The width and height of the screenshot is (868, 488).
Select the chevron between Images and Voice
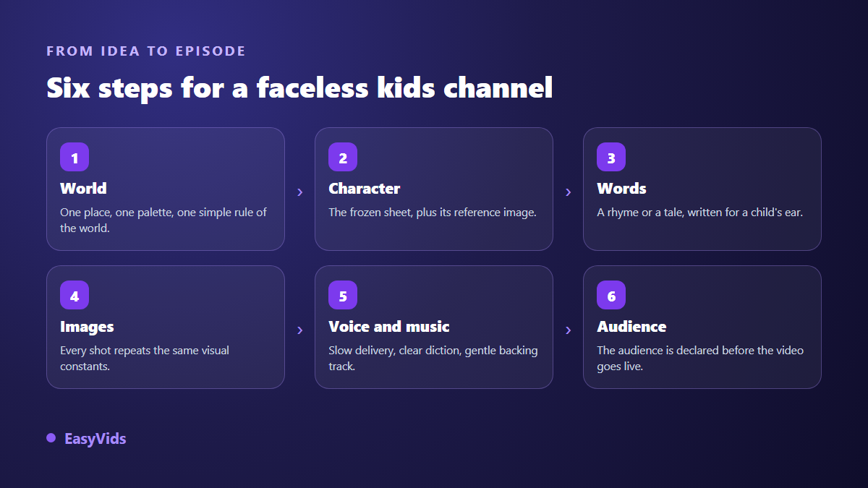299,330
